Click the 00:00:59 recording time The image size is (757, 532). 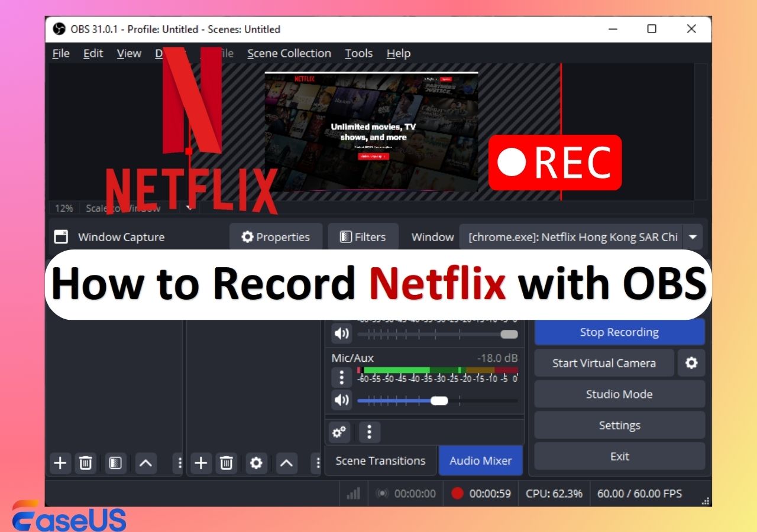pos(490,494)
